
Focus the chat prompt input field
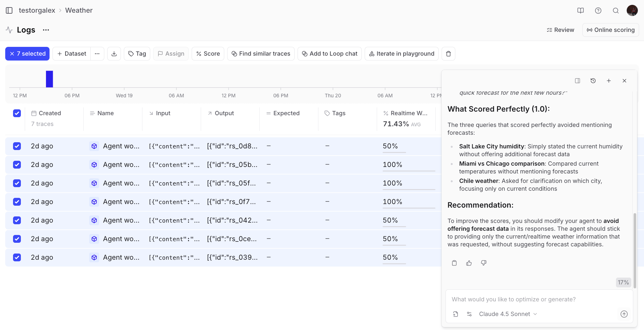[539, 299]
